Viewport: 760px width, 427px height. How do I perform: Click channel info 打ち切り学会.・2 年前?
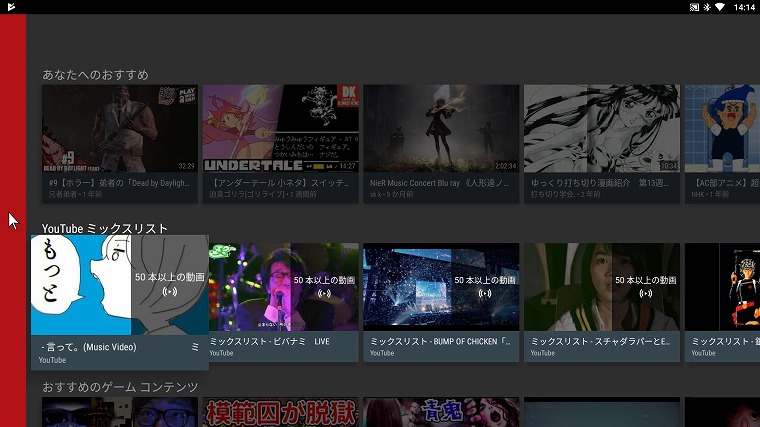pyautogui.click(x=565, y=194)
